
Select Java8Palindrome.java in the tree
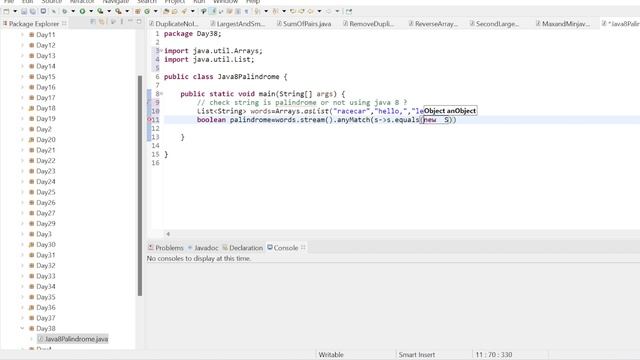(73, 339)
